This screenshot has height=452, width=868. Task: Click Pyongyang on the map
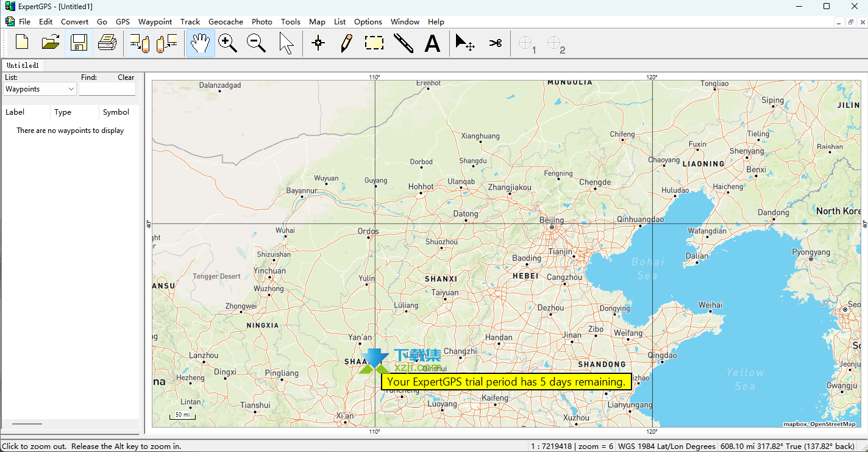tap(811, 252)
